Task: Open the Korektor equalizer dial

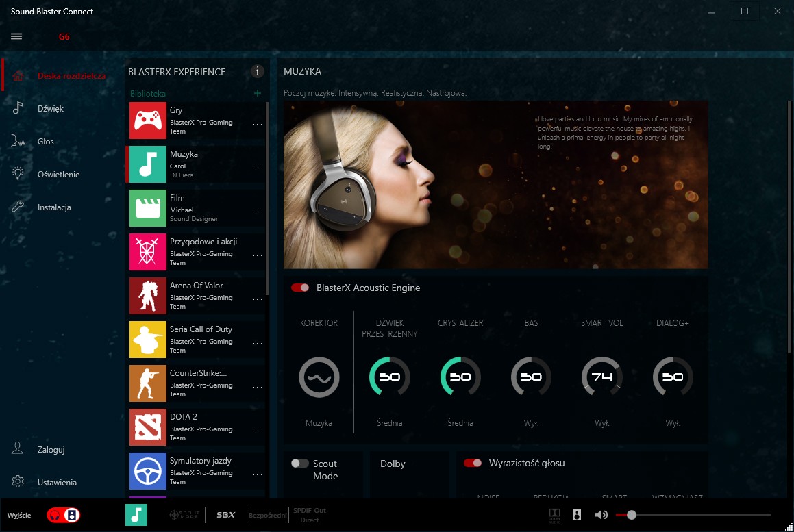Action: (x=319, y=377)
